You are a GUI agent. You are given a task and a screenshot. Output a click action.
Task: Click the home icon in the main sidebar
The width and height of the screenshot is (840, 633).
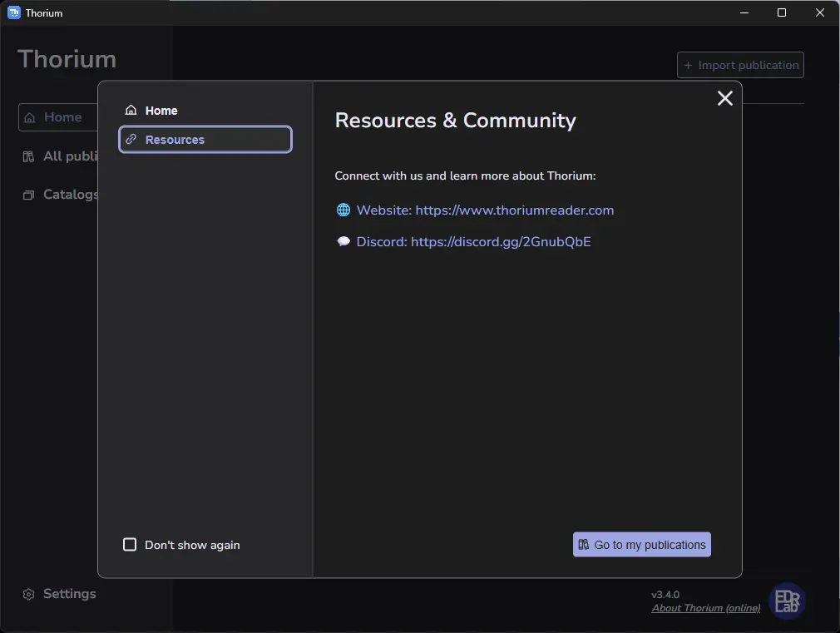[x=30, y=117]
